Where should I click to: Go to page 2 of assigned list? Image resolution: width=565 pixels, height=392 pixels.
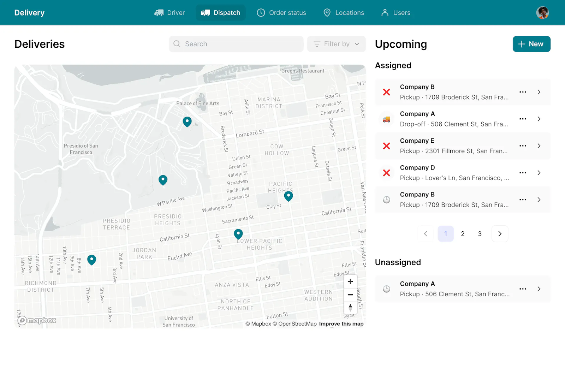pos(463,234)
